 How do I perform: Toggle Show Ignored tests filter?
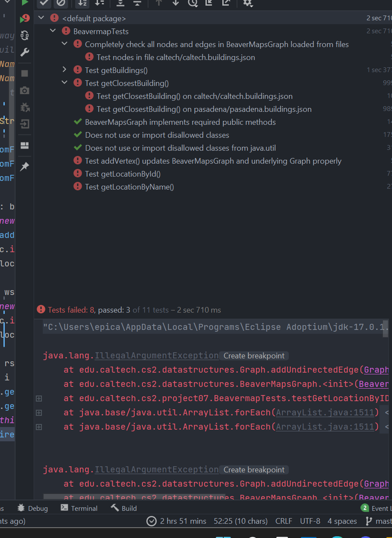61,3
